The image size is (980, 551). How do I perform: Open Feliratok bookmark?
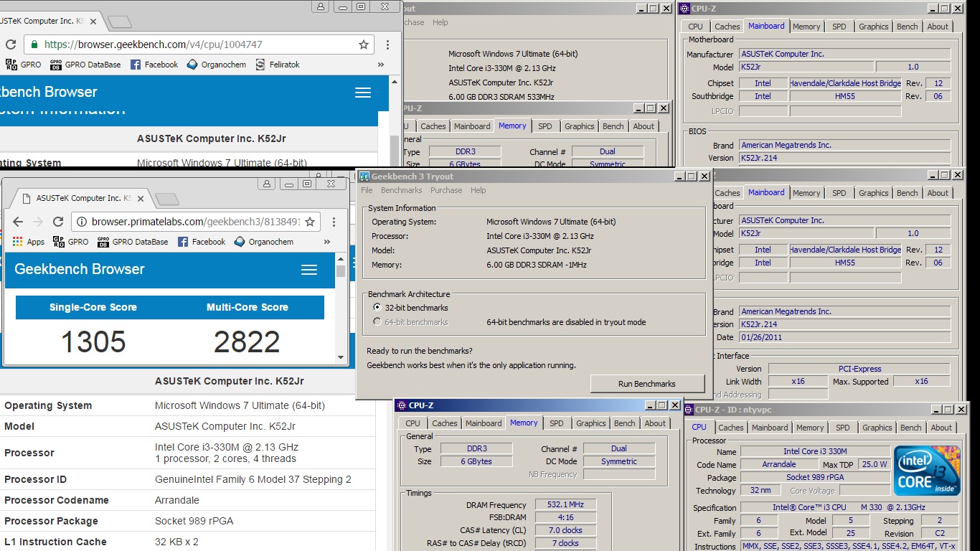(x=278, y=65)
